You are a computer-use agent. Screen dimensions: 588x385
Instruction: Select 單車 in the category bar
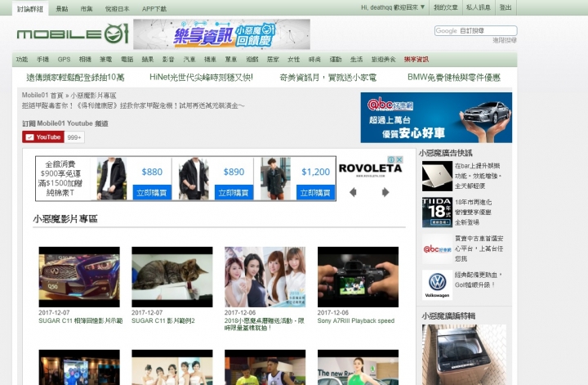tap(231, 60)
